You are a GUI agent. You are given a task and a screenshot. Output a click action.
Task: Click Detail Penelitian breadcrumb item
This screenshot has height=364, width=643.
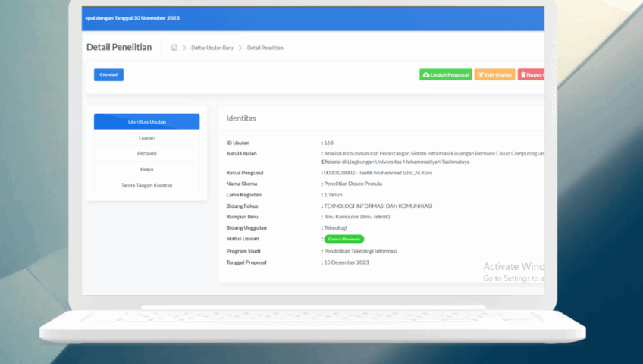(267, 48)
